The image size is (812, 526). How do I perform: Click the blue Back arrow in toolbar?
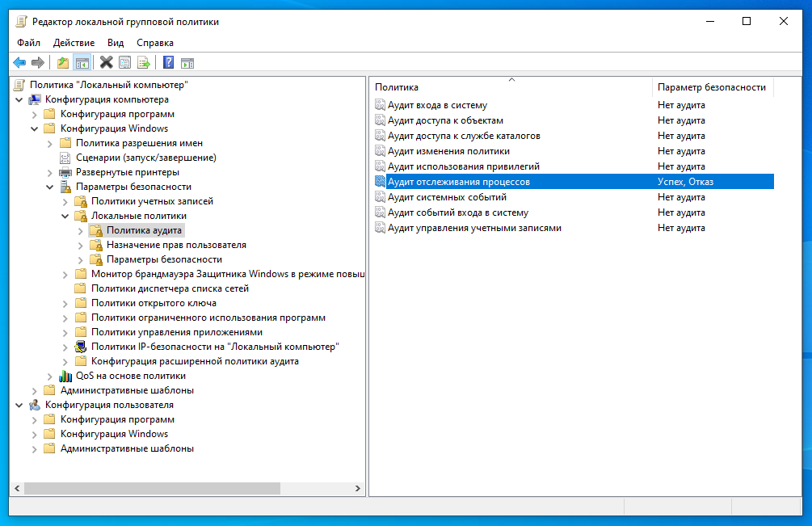[19, 62]
